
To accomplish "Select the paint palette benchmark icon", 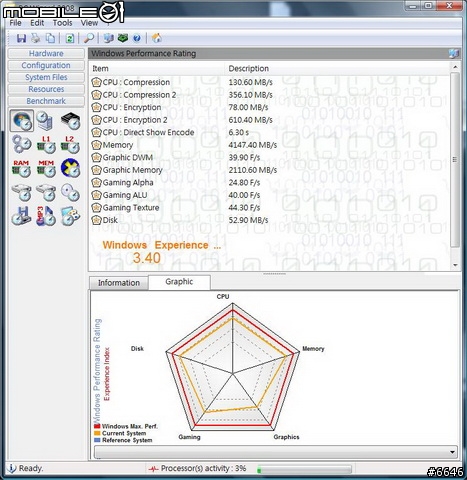I will pyautogui.click(x=70, y=216).
